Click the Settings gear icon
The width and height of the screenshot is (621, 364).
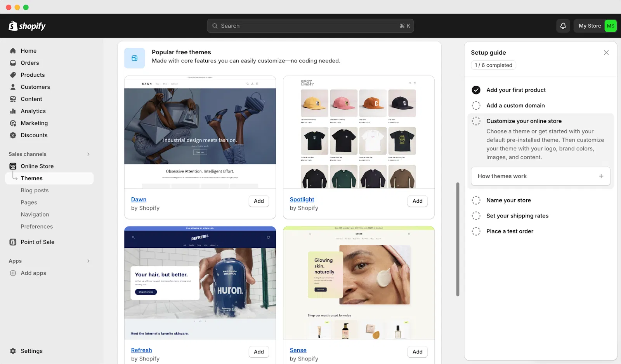click(x=13, y=351)
